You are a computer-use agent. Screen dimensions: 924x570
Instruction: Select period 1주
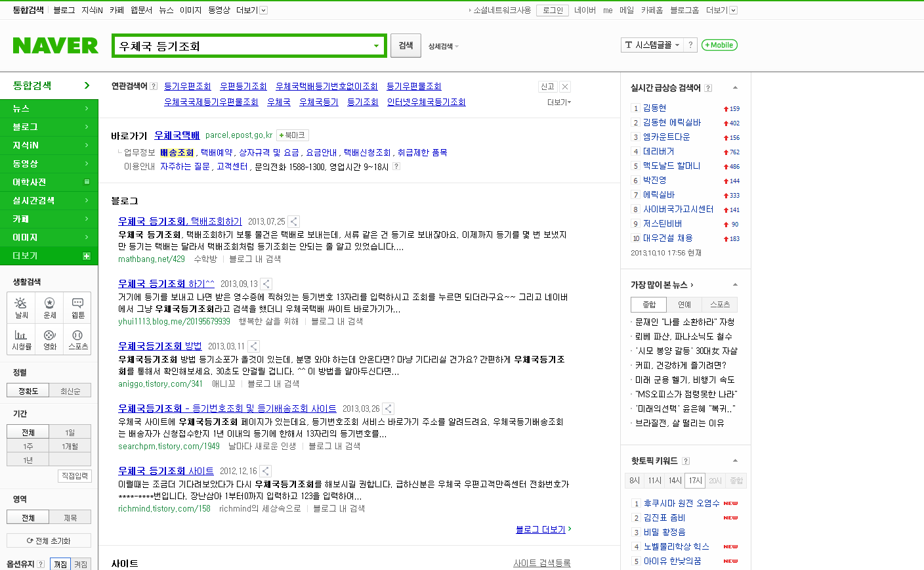pyautogui.click(x=28, y=447)
